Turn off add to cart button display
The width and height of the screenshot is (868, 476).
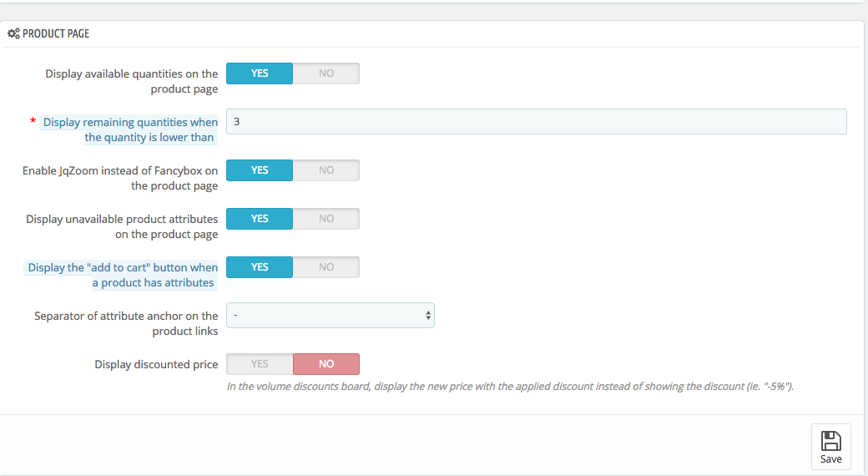(326, 267)
